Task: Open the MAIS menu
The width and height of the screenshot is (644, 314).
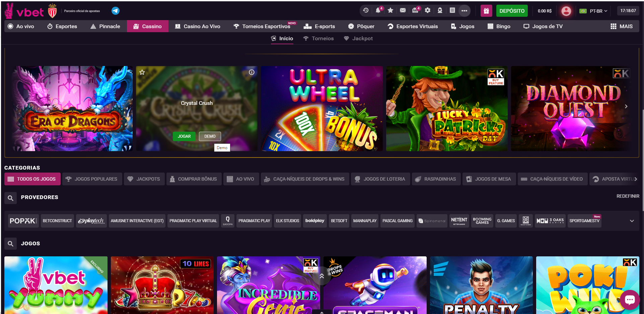Action: pyautogui.click(x=622, y=26)
